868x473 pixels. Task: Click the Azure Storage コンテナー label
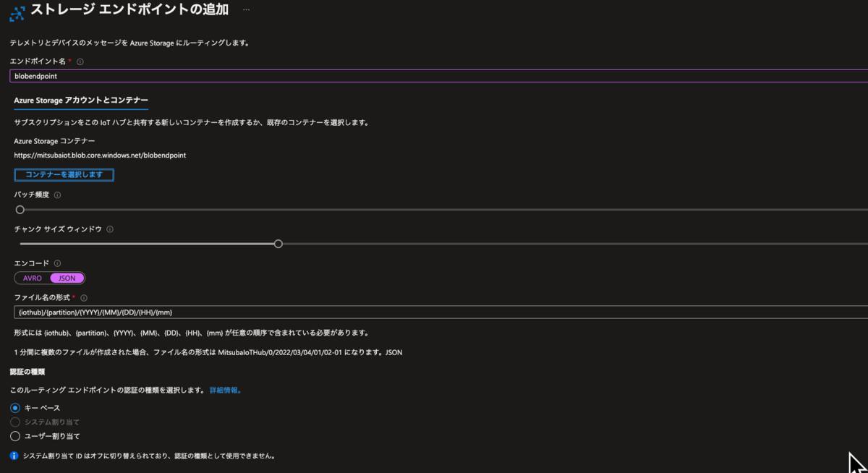click(x=54, y=141)
